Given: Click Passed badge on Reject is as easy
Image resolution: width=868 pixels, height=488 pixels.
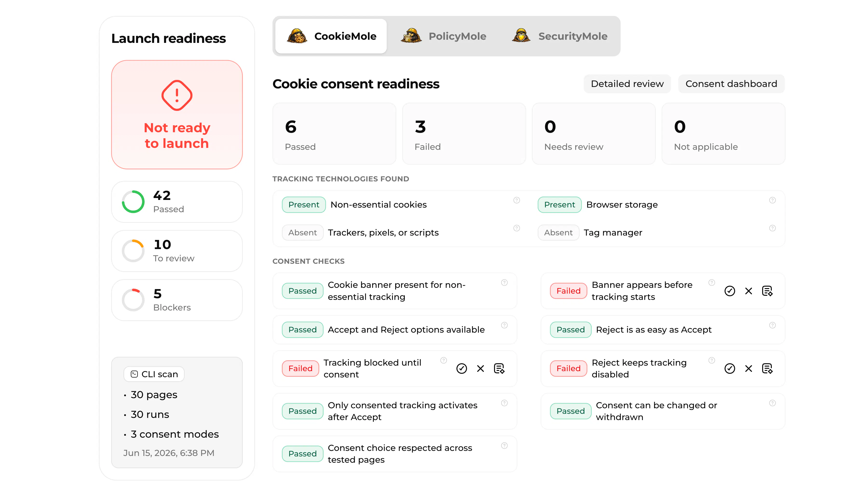Looking at the screenshot, I should [x=570, y=330].
